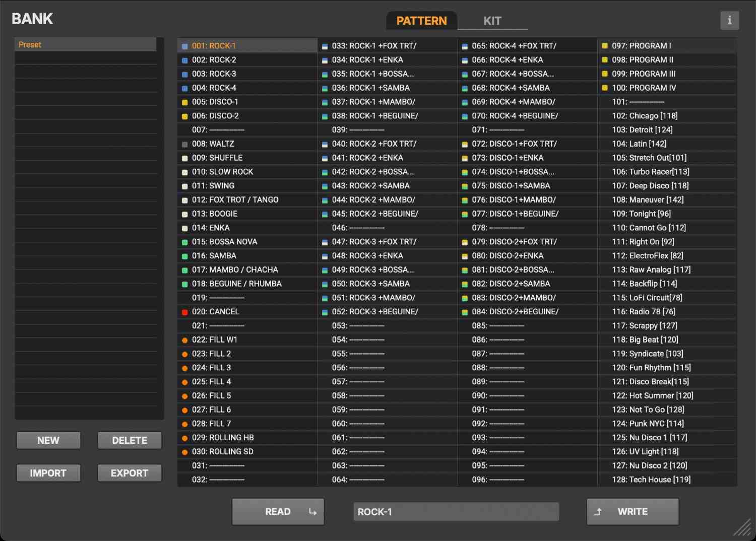
Task: Switch to the KIT tab
Action: [492, 21]
